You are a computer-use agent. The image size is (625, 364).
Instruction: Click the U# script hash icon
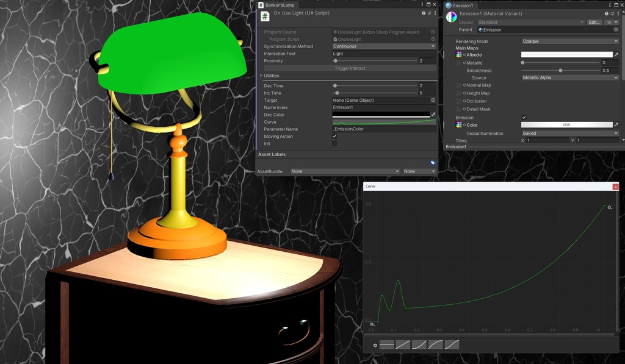tap(265, 16)
